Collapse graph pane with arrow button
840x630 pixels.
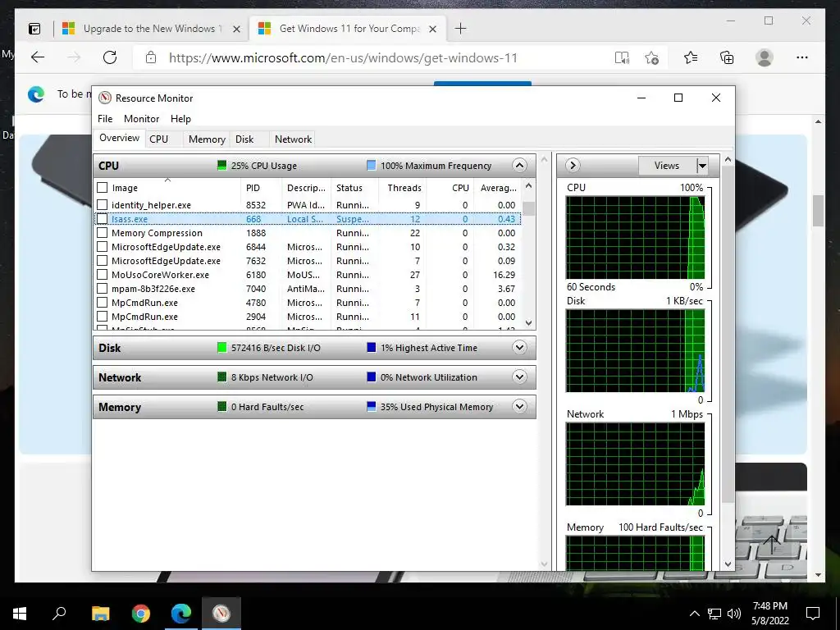point(573,166)
